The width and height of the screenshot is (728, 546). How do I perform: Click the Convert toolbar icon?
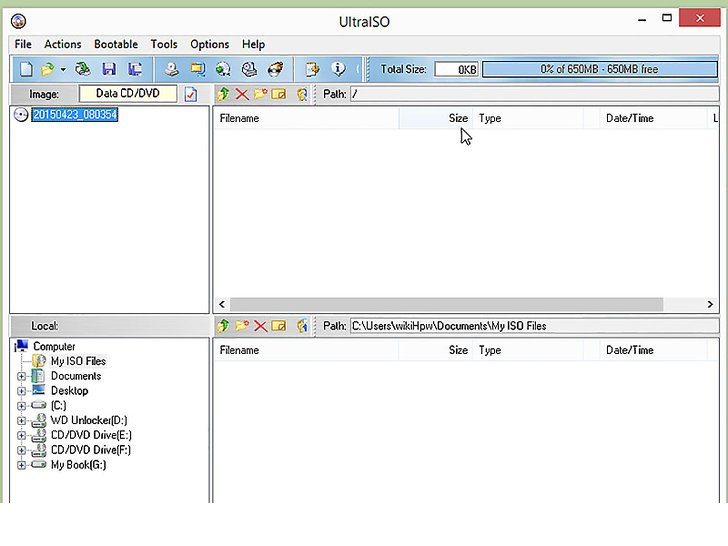click(x=198, y=69)
